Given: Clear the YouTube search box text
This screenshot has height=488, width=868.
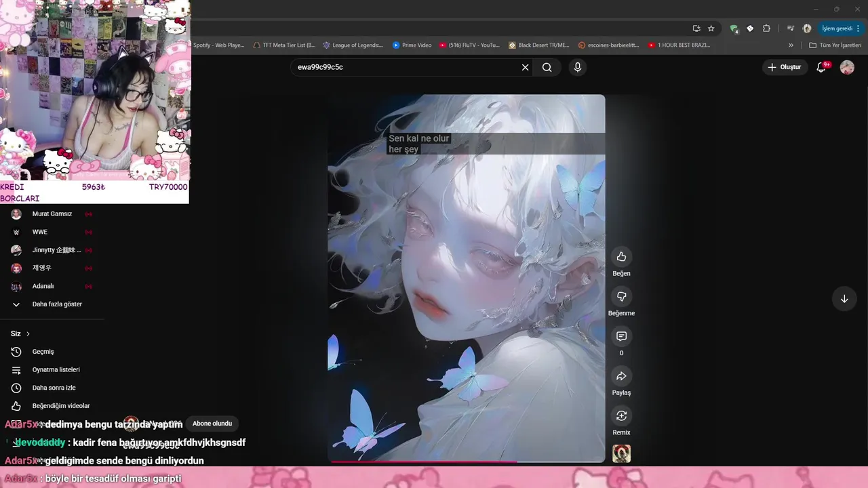Looking at the screenshot, I should (525, 67).
